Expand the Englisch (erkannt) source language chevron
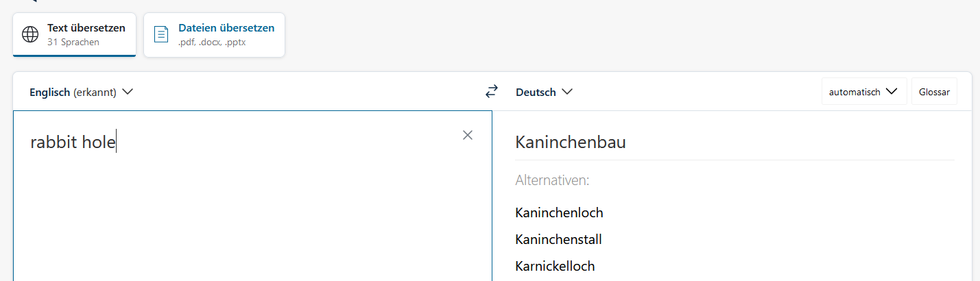This screenshot has width=980, height=281. [x=128, y=92]
